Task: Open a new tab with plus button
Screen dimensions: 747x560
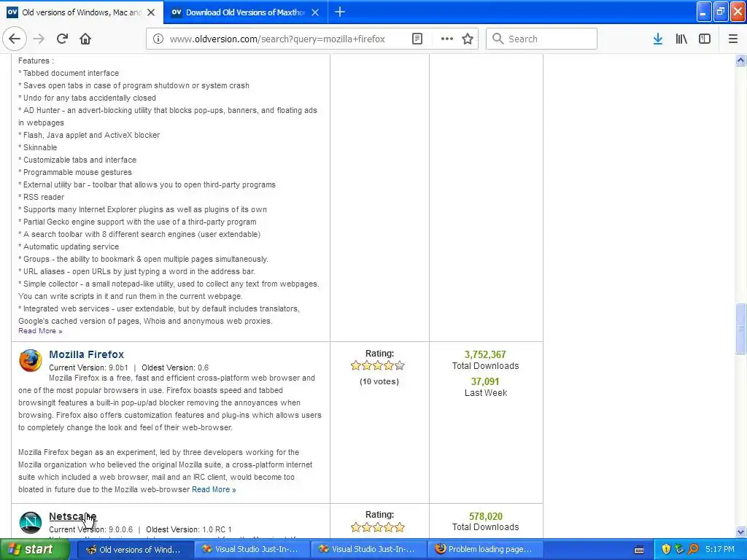Action: click(x=340, y=12)
